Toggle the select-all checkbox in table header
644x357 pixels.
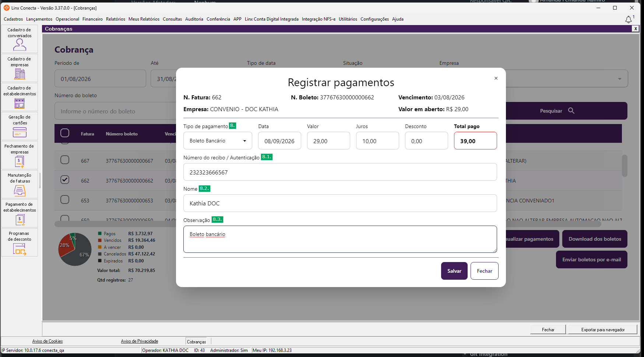click(x=65, y=133)
